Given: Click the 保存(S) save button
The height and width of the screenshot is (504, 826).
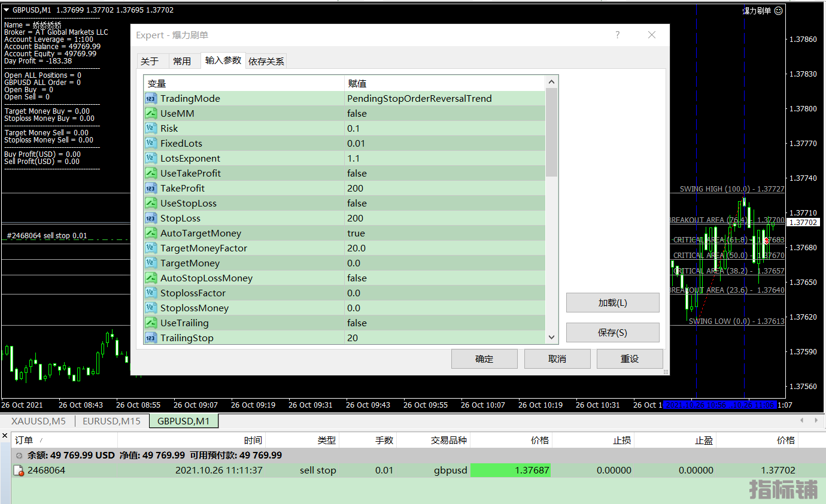Looking at the screenshot, I should coord(613,333).
